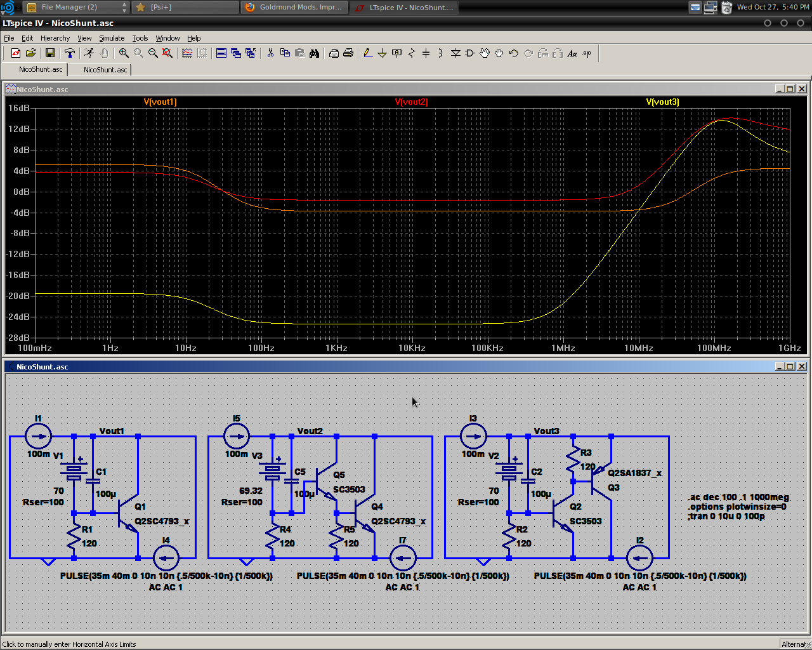812x650 pixels.
Task: Select the Place Capacitor tool
Action: coord(426,53)
